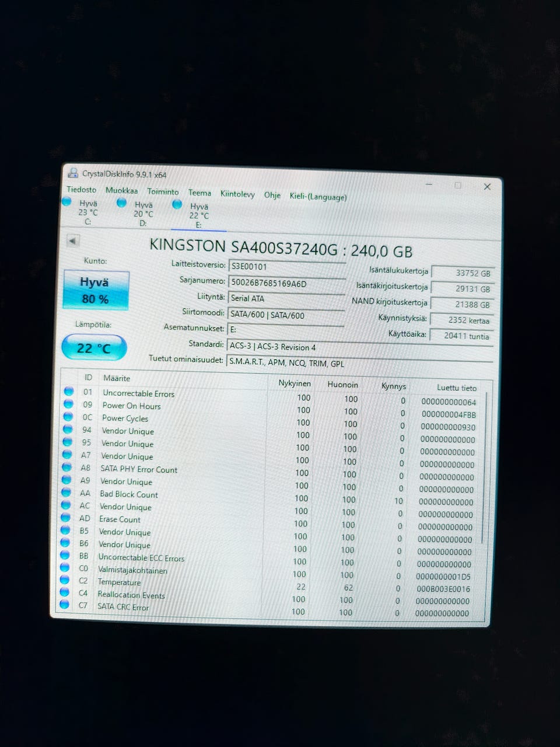The height and width of the screenshot is (747, 560).
Task: Click the Sarjanumero serial number field
Action: pyautogui.click(x=286, y=283)
